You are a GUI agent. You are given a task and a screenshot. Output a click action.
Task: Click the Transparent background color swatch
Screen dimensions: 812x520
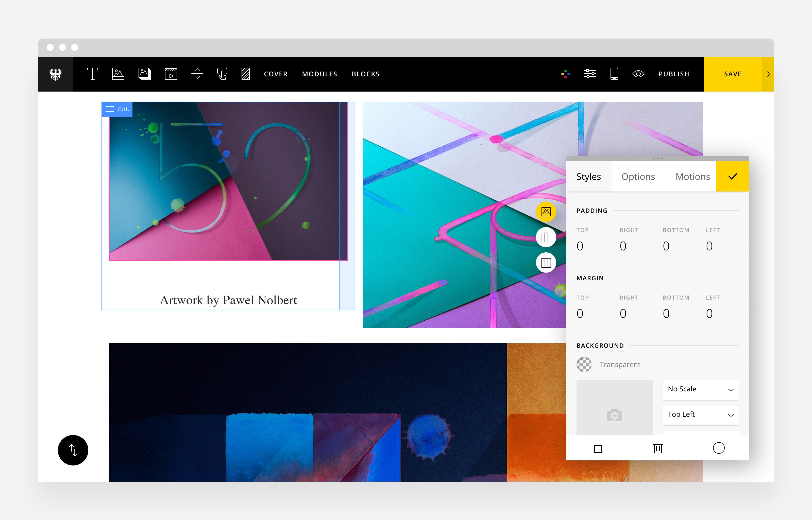[584, 364]
